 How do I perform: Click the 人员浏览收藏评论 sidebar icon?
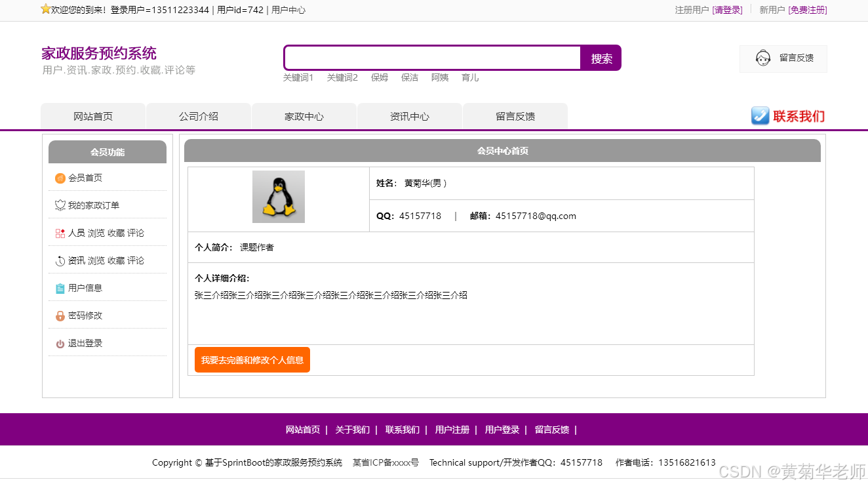tap(59, 232)
